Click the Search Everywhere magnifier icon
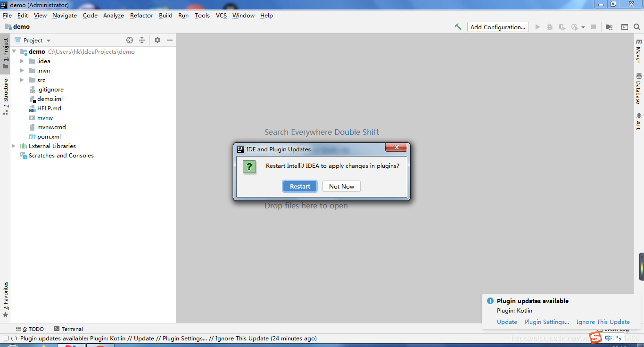 637,27
